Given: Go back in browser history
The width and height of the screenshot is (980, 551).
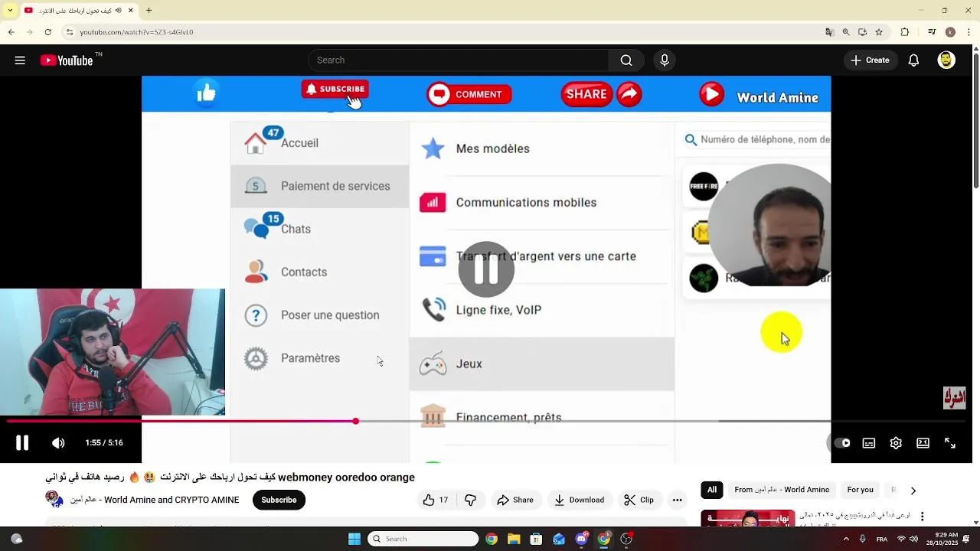Looking at the screenshot, I should (11, 32).
